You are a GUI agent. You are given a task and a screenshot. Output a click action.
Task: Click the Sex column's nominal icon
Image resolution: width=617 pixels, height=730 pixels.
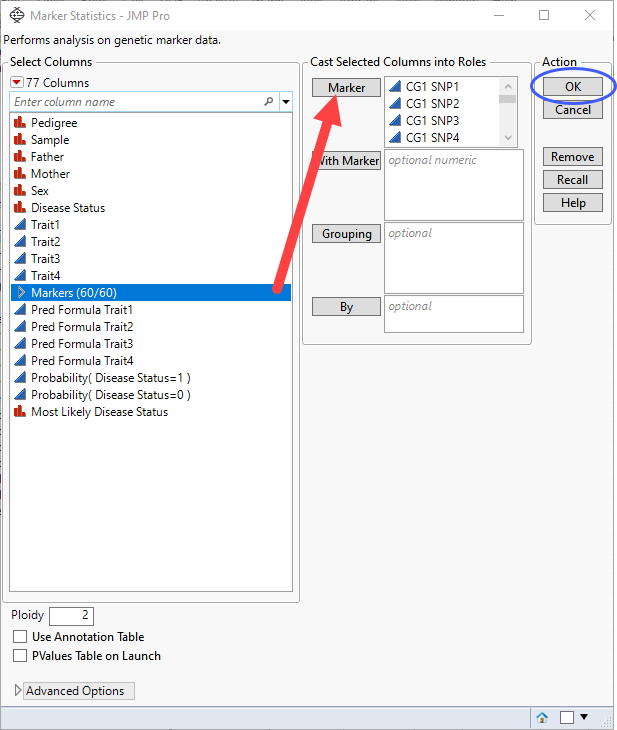click(20, 190)
